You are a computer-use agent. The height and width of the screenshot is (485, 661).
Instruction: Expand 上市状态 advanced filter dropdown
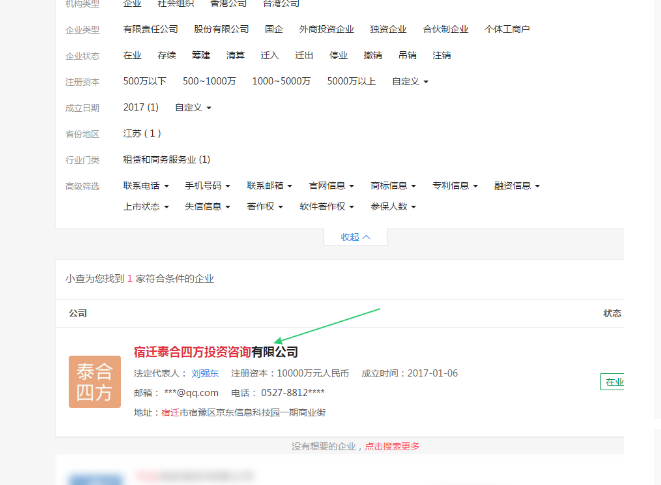click(146, 207)
